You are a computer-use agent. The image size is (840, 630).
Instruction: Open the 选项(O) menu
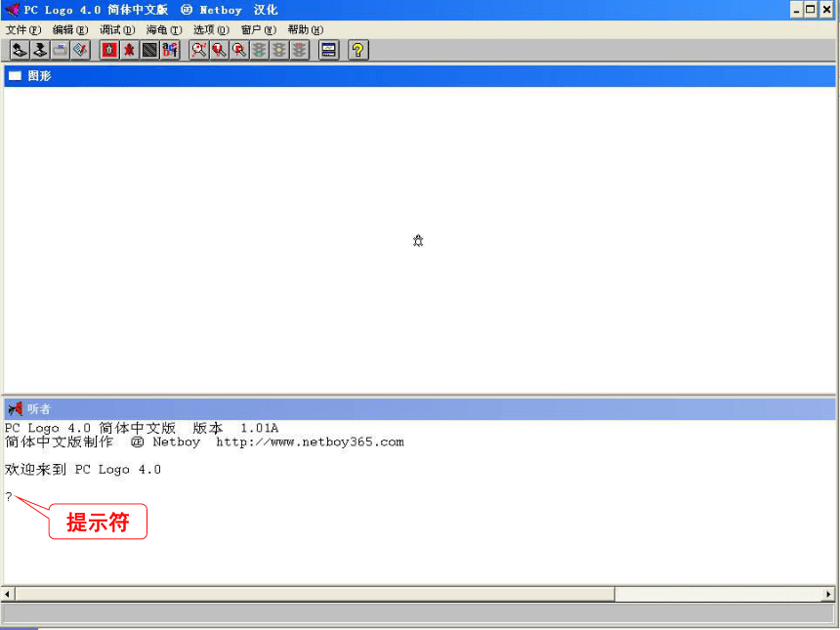click(212, 30)
